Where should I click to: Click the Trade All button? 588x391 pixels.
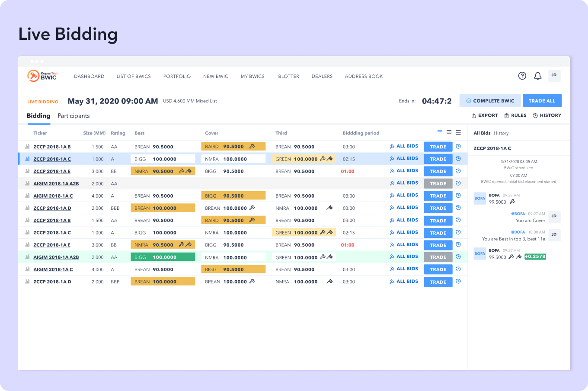tap(542, 101)
